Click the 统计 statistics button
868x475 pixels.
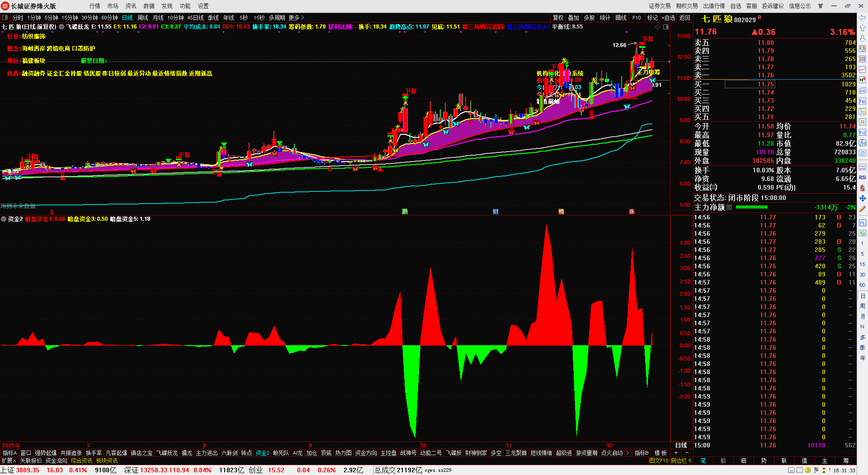[605, 18]
